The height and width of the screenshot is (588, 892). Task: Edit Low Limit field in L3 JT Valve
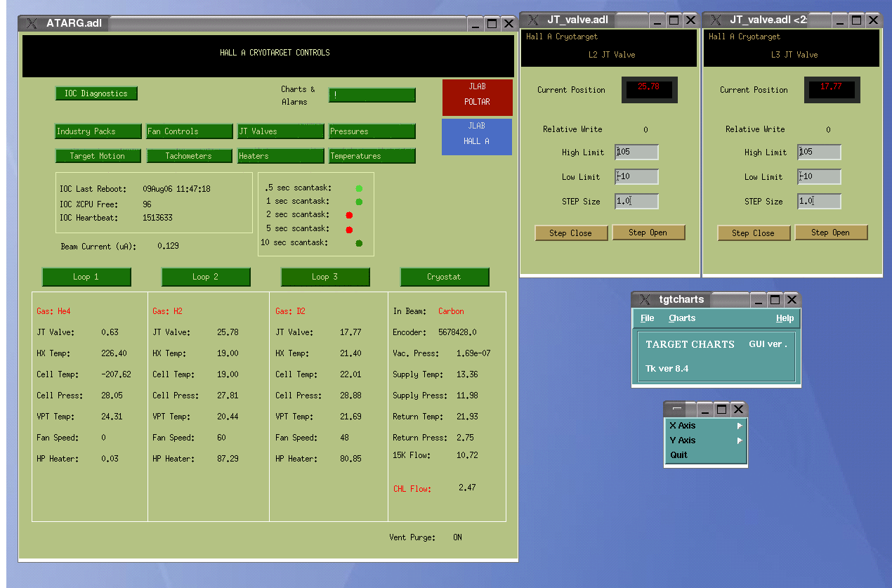pos(820,177)
